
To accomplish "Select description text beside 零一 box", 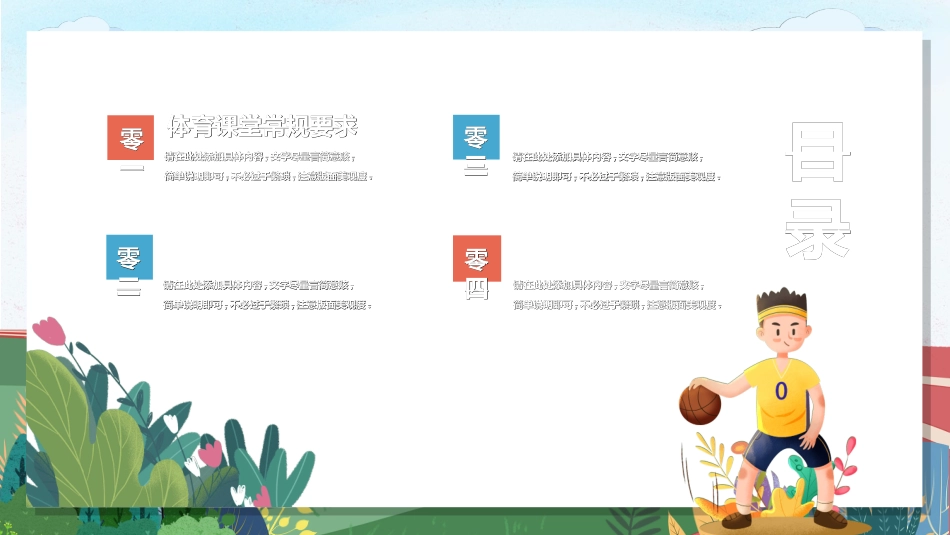I will click(269, 167).
